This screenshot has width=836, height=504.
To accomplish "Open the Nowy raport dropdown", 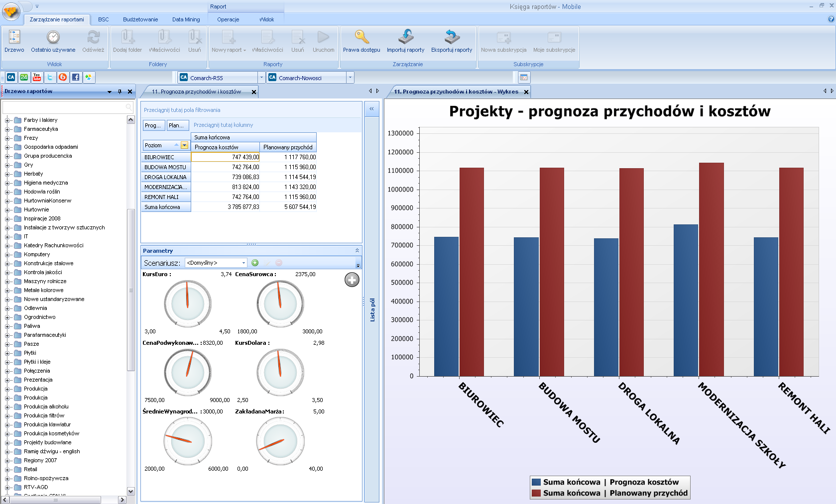I will pyautogui.click(x=229, y=41).
